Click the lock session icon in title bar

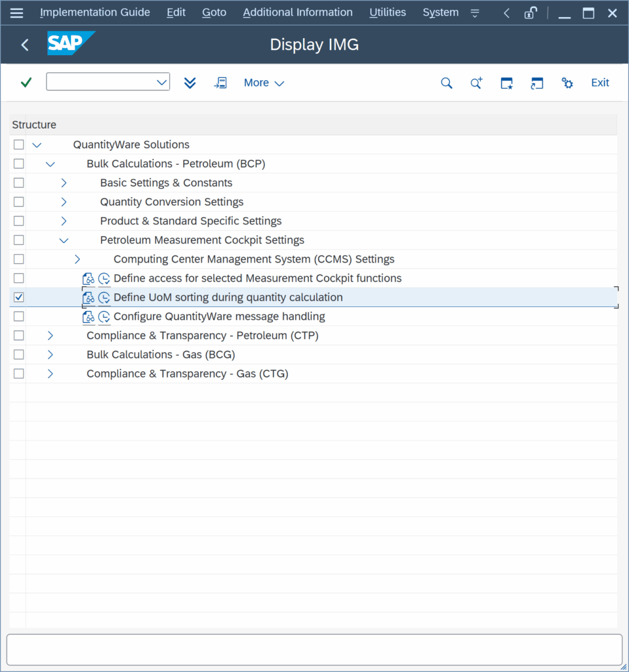pyautogui.click(x=531, y=13)
